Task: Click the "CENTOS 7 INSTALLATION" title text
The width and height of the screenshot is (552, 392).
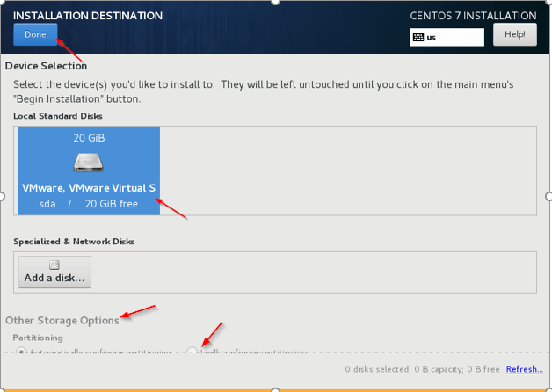Action: [x=473, y=16]
